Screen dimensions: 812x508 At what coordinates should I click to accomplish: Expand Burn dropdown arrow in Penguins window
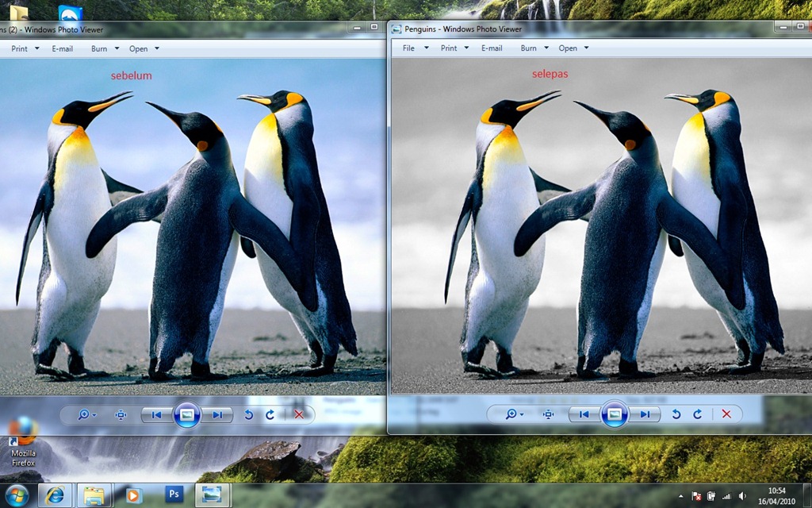point(546,48)
